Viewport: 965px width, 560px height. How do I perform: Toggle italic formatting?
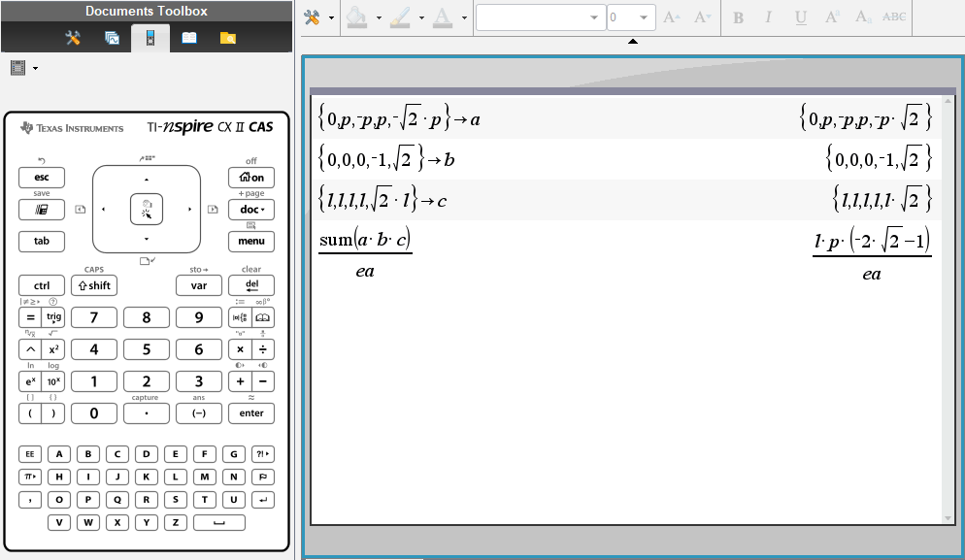tap(769, 17)
